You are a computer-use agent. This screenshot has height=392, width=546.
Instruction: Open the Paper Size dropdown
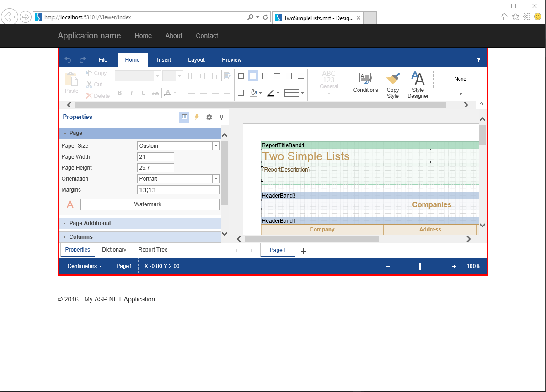pyautogui.click(x=216, y=146)
